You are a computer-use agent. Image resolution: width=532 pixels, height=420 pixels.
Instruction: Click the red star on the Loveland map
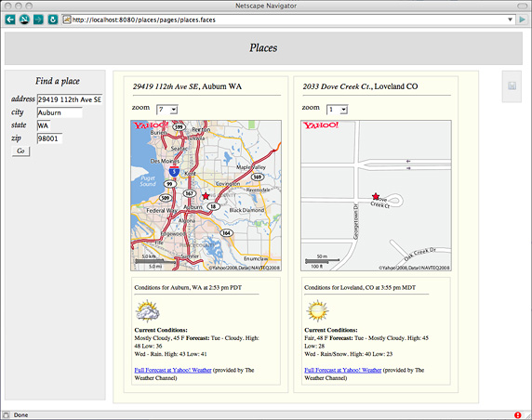pyautogui.click(x=375, y=196)
